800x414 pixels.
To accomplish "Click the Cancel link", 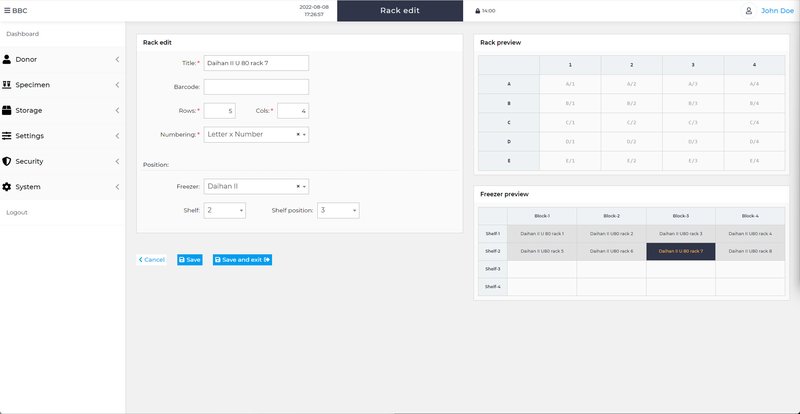I will click(x=151, y=260).
